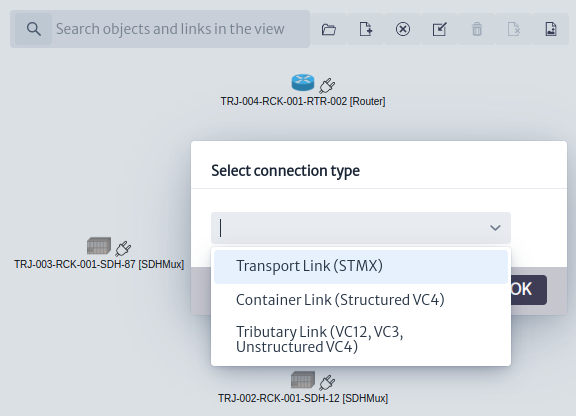Collapse the connection type dropdown chevron
This screenshot has width=576, height=416.
tap(495, 228)
